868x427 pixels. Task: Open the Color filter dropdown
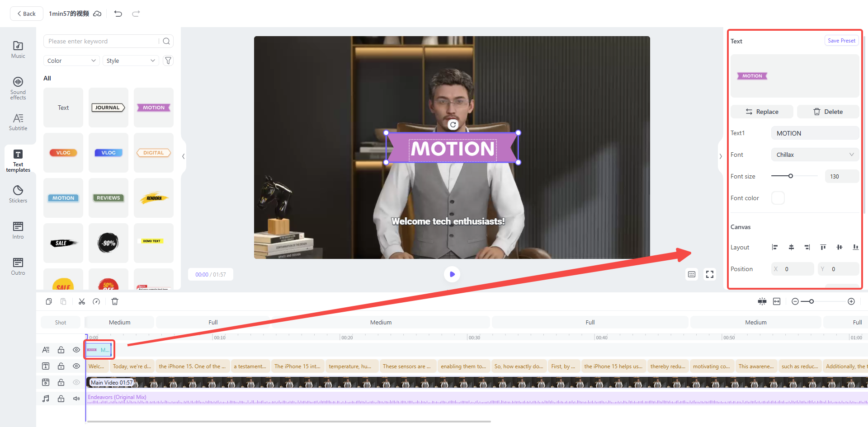point(71,61)
